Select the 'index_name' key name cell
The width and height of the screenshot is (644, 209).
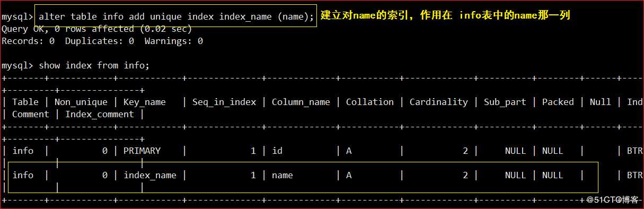(150, 175)
